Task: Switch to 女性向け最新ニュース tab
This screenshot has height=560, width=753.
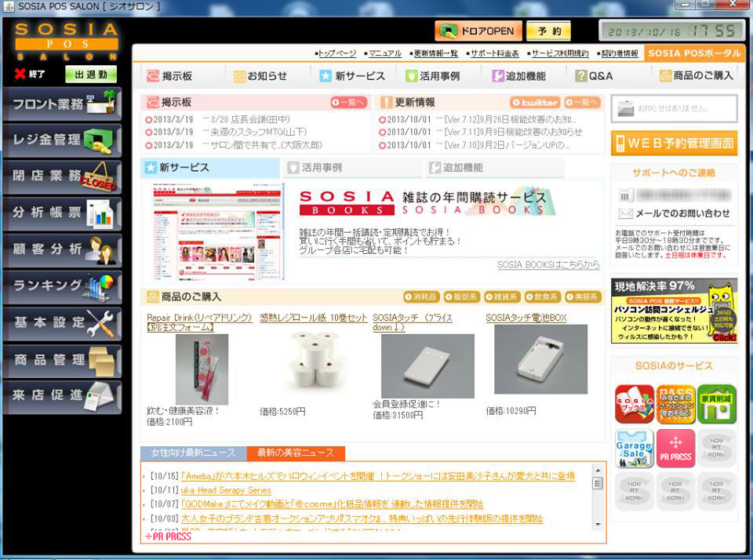Action: (194, 453)
